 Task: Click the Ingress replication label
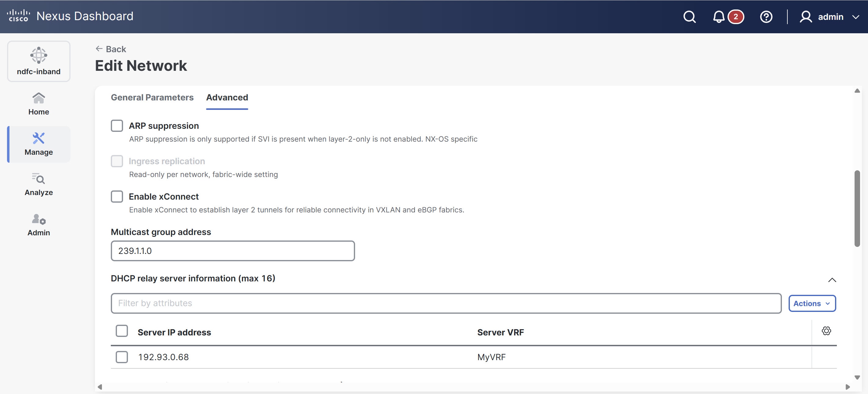pos(167,161)
